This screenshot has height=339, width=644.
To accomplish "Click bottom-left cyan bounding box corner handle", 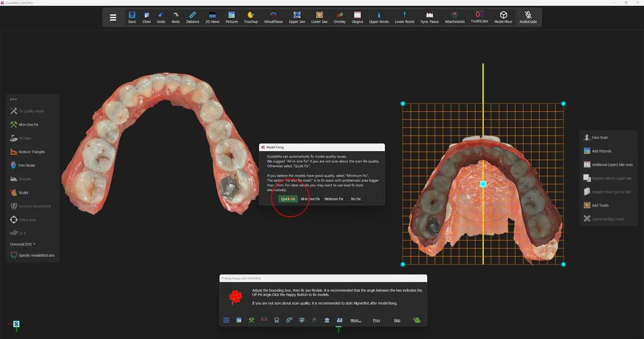I will [x=402, y=264].
